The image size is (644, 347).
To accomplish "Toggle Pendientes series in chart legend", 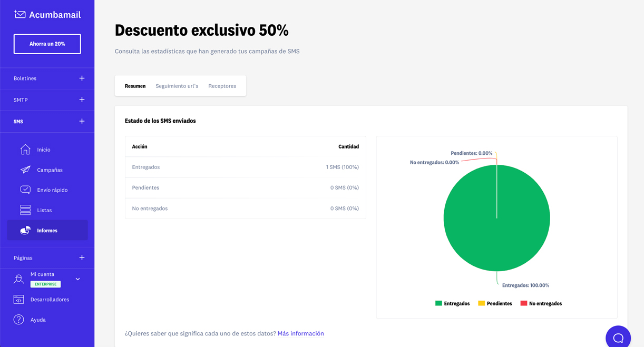I will pyautogui.click(x=495, y=303).
